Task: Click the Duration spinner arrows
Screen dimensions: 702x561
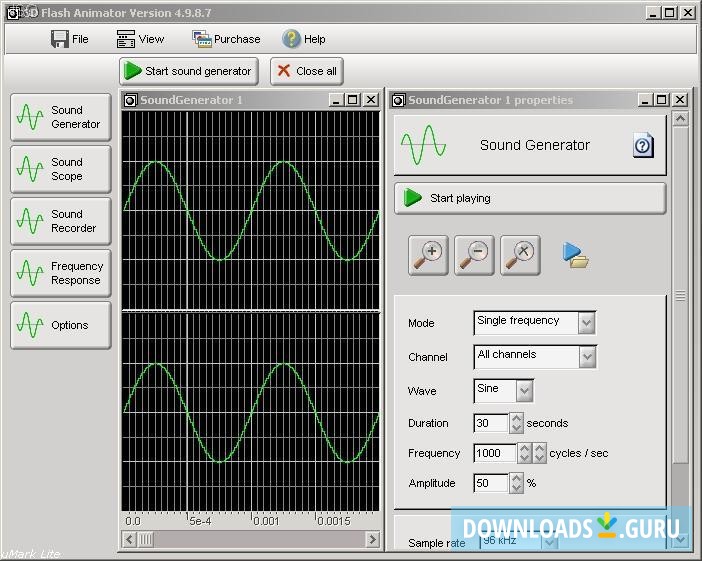Action: pos(516,423)
